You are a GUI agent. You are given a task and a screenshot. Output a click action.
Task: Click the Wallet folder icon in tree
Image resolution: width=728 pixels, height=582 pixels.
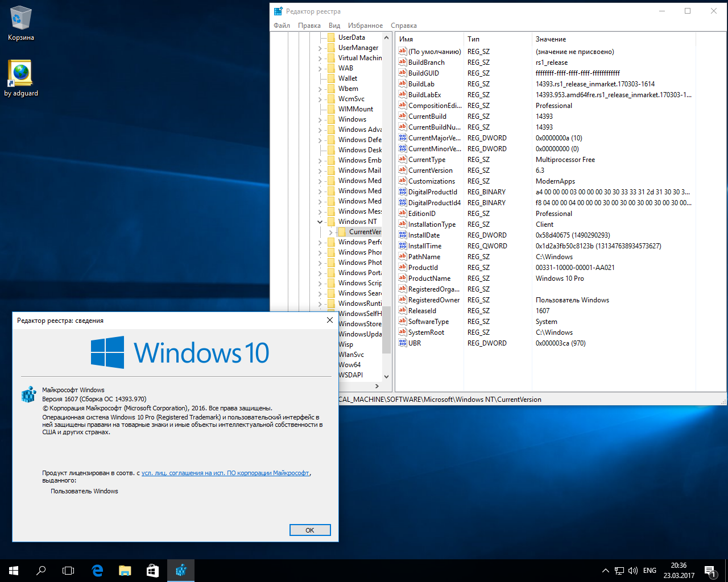(331, 78)
